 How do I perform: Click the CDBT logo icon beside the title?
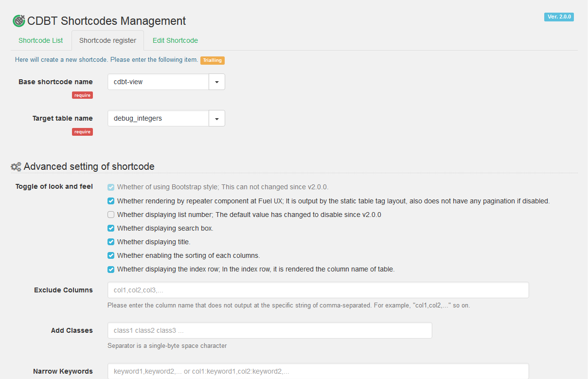[18, 21]
